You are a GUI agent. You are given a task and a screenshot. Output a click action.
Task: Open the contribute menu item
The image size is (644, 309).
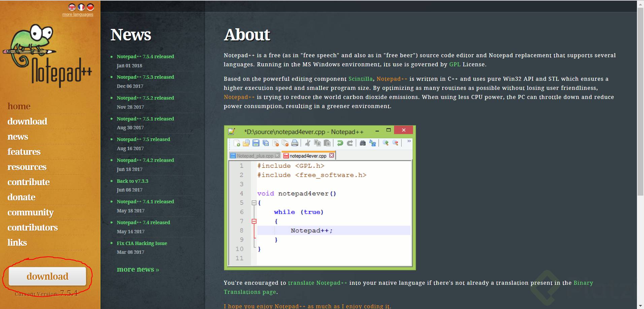tap(29, 182)
